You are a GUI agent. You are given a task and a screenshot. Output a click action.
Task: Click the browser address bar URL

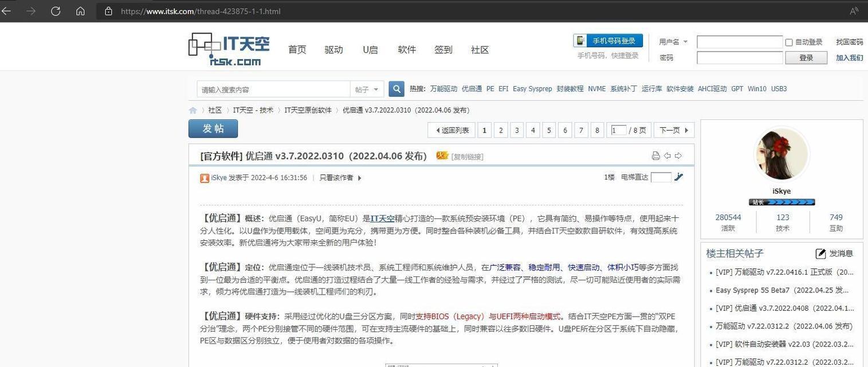[x=201, y=11]
